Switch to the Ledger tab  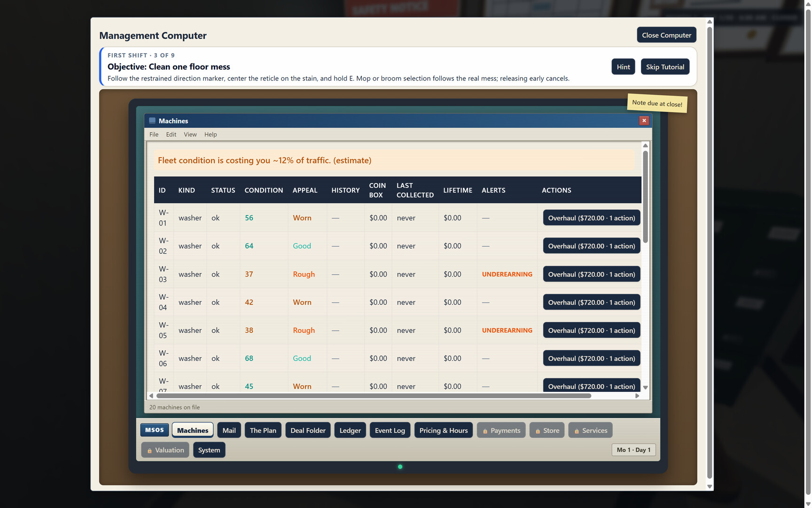(x=350, y=430)
